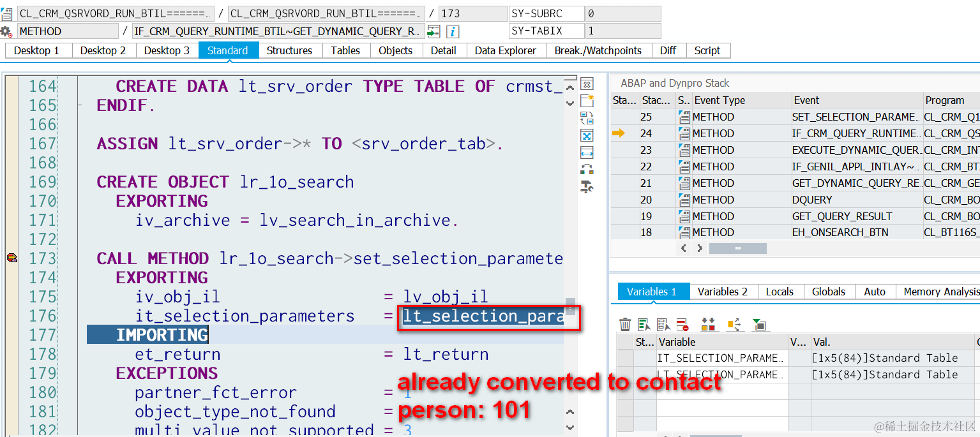Click the stack table horizontal scrollbar thumb

pyautogui.click(x=737, y=248)
